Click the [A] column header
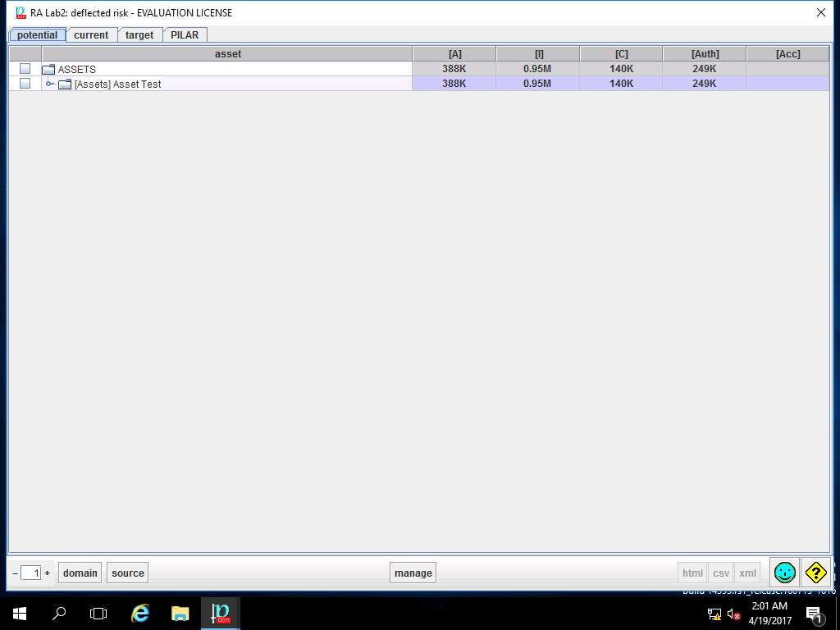This screenshot has height=630, width=840. coord(454,53)
